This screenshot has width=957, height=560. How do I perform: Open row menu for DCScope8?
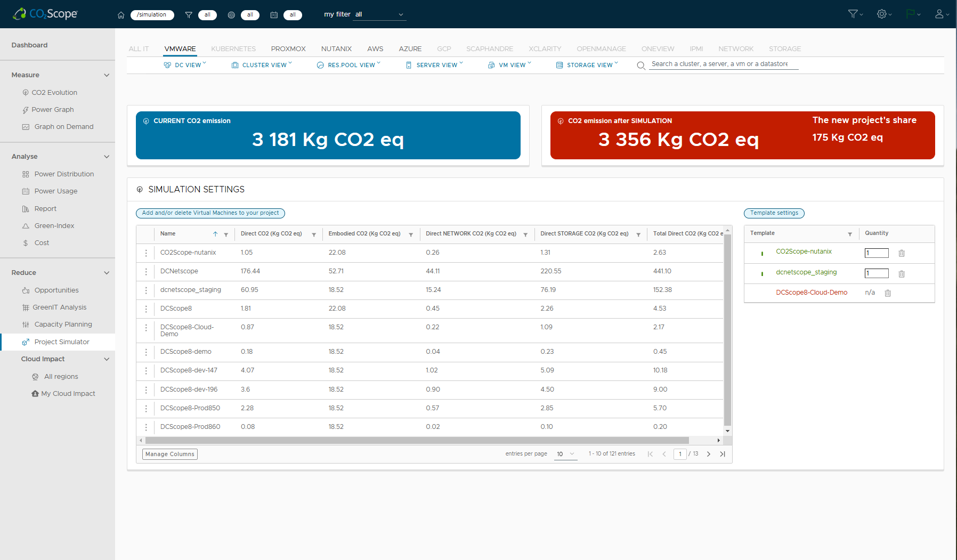(146, 309)
